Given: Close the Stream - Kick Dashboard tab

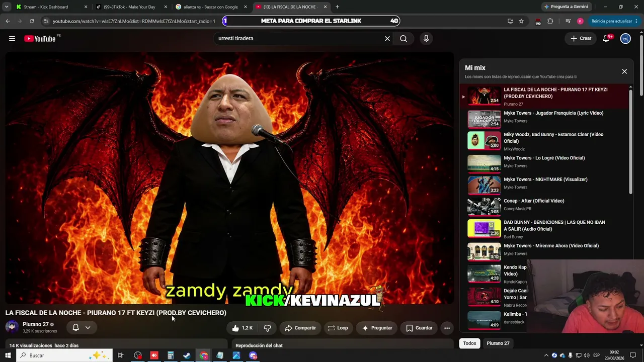Looking at the screenshot, I should click(86, 7).
